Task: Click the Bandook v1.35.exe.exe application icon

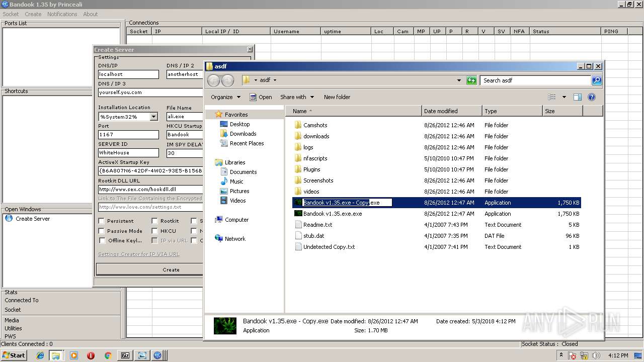Action: click(x=298, y=214)
